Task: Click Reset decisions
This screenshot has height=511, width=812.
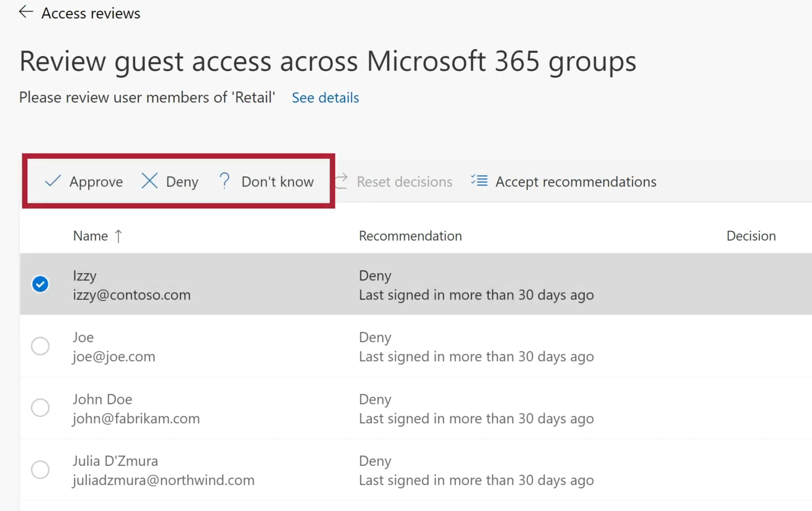Action: tap(394, 181)
